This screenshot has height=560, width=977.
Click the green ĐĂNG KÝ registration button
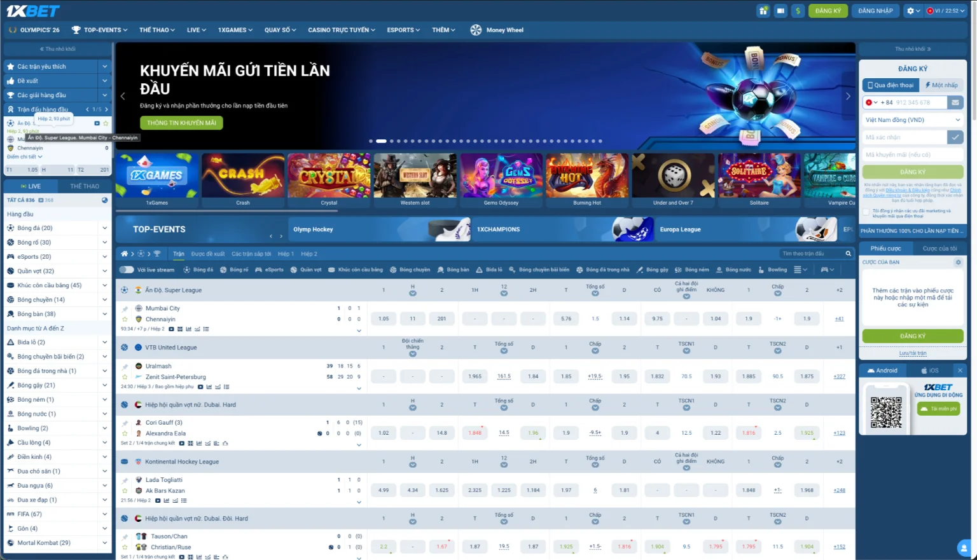click(828, 11)
